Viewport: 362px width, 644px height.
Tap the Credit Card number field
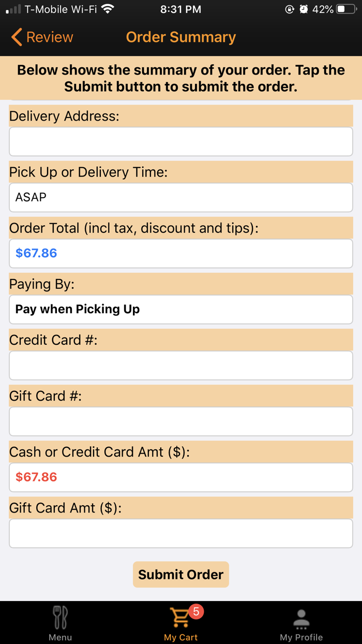(180, 365)
